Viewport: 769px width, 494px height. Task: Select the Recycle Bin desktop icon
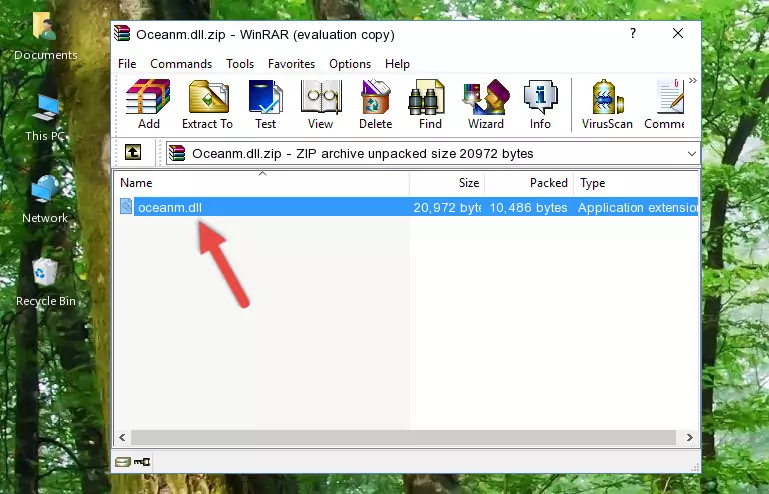pyautogui.click(x=45, y=283)
